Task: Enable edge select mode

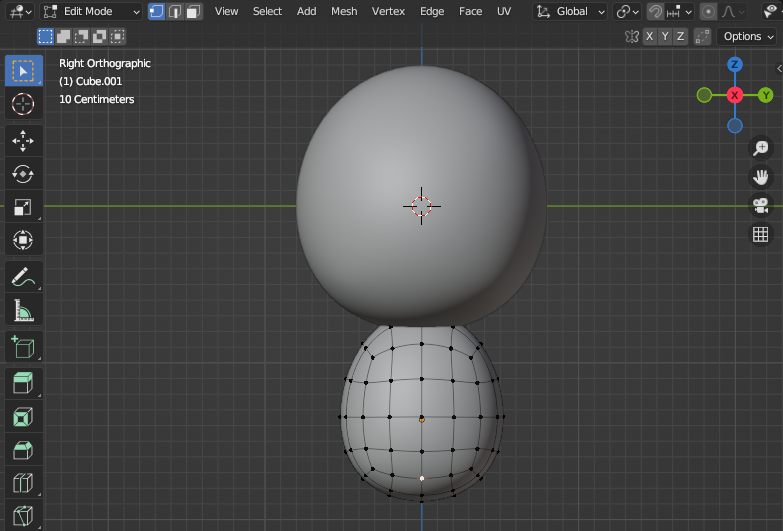Action: pos(175,11)
